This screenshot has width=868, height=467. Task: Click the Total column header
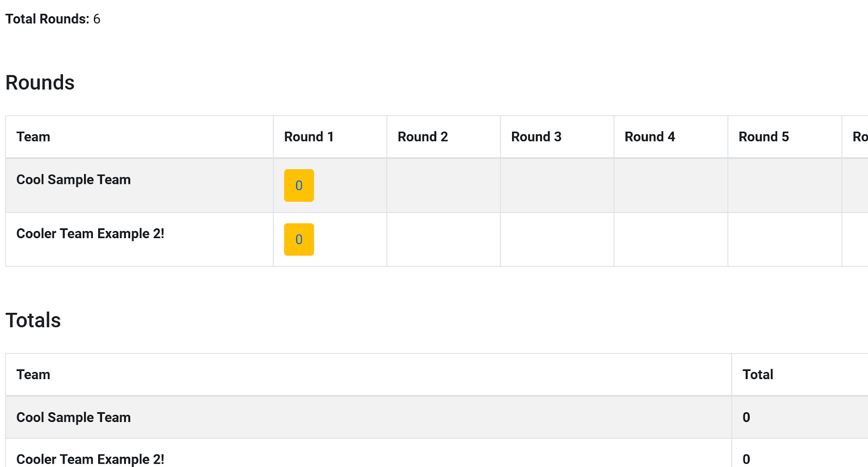click(x=757, y=374)
